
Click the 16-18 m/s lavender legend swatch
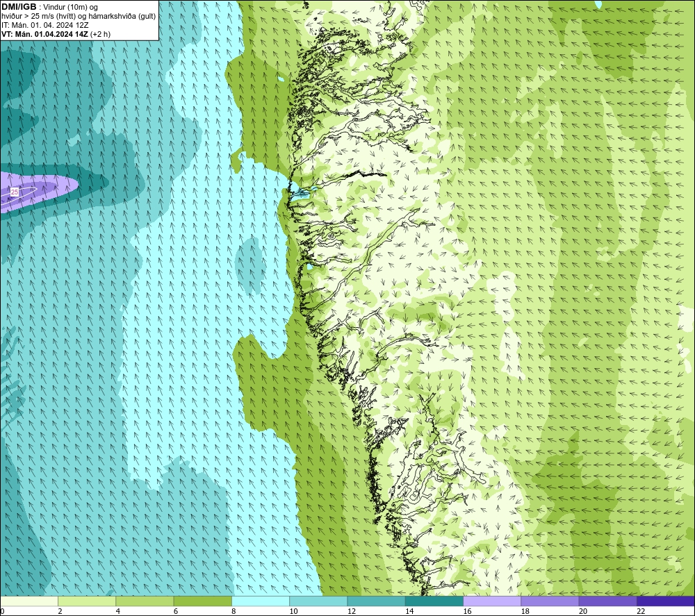pos(492,601)
